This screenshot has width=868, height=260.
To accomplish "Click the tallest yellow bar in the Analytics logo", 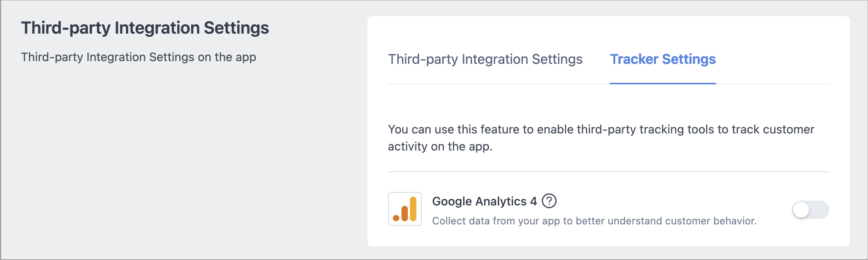I will click(x=413, y=209).
